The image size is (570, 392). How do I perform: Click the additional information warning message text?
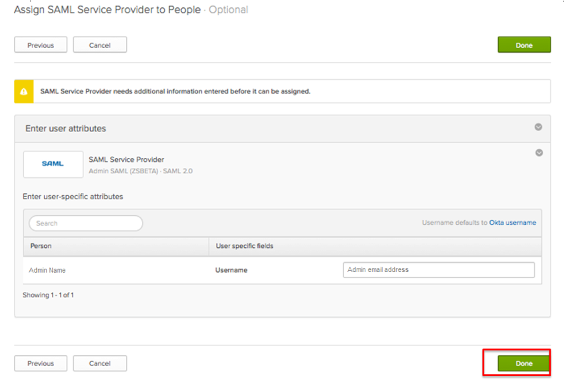tap(175, 91)
